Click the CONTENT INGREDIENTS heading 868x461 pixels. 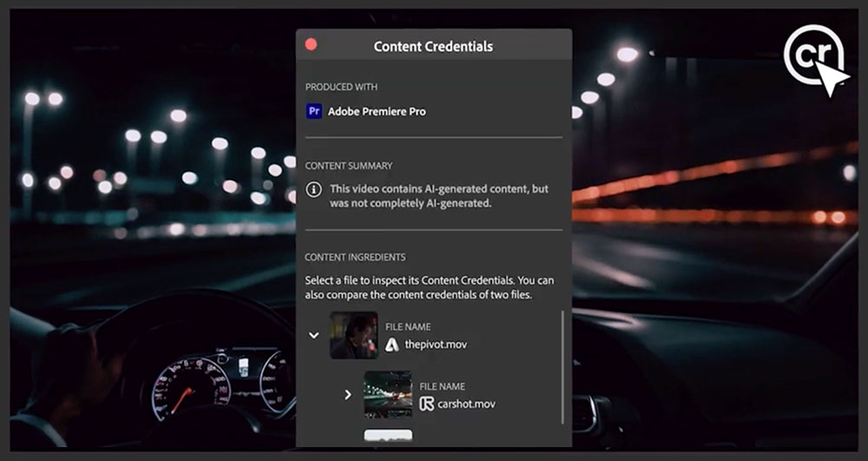click(355, 257)
